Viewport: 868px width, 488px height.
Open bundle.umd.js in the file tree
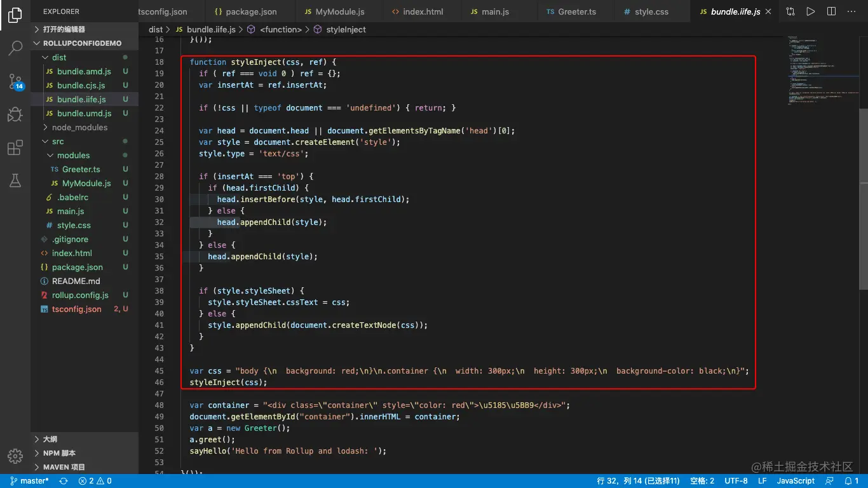(x=84, y=113)
